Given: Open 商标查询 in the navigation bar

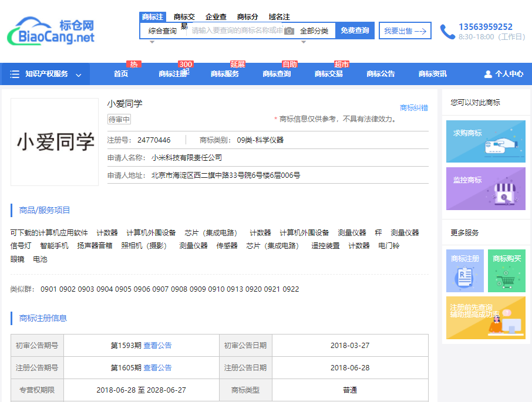Looking at the screenshot, I should (277, 74).
